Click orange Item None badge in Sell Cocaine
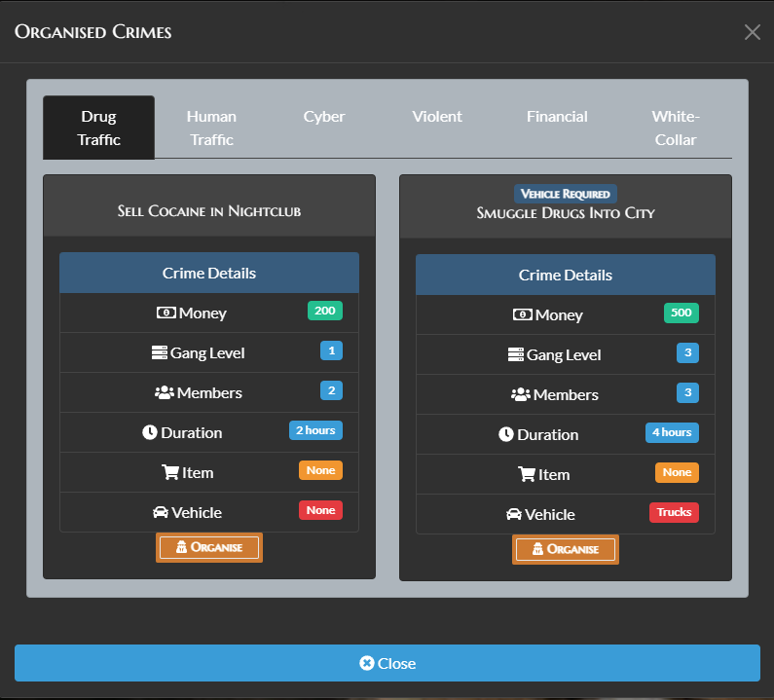The width and height of the screenshot is (774, 700). (x=321, y=470)
